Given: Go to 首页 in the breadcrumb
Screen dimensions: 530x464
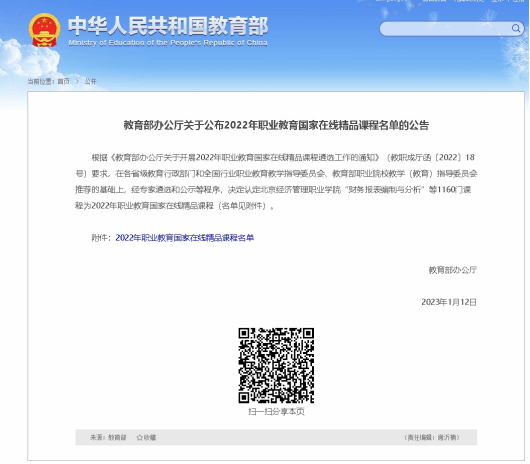Looking at the screenshot, I should pos(64,81).
